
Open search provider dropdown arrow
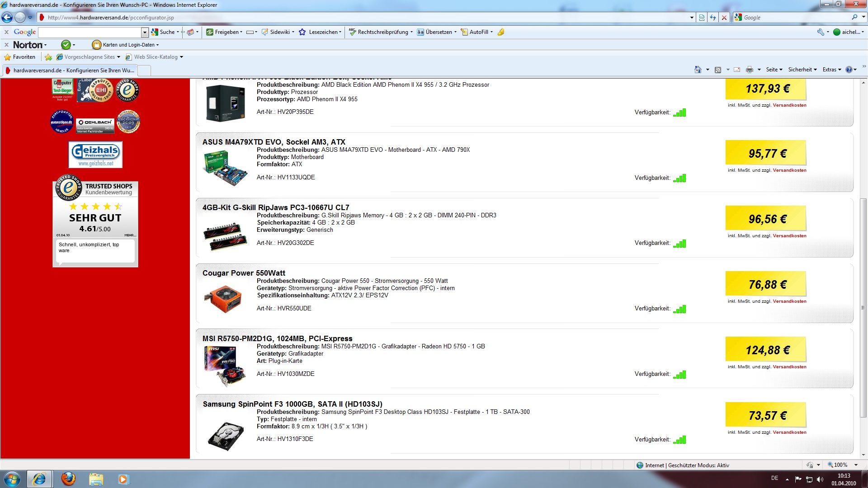point(863,17)
